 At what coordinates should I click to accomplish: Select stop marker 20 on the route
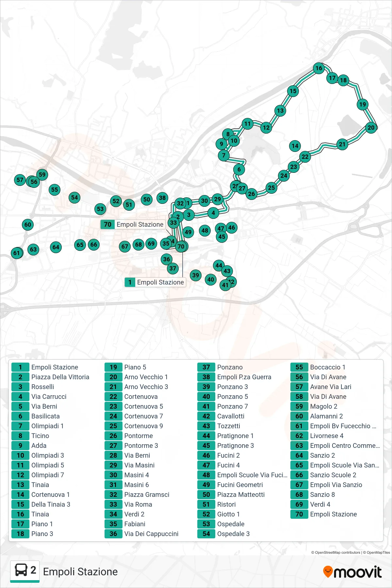point(371,127)
